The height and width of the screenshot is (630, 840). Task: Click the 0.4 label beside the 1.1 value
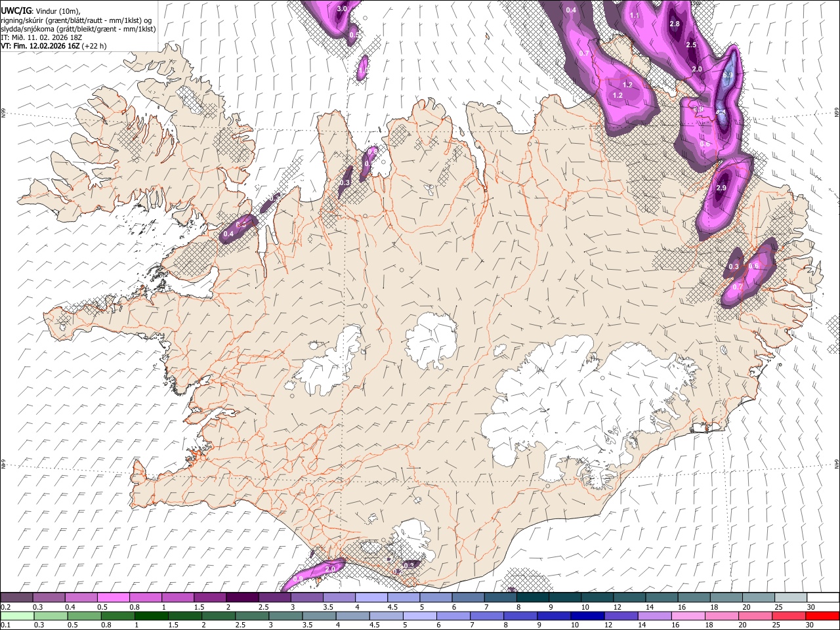click(571, 10)
